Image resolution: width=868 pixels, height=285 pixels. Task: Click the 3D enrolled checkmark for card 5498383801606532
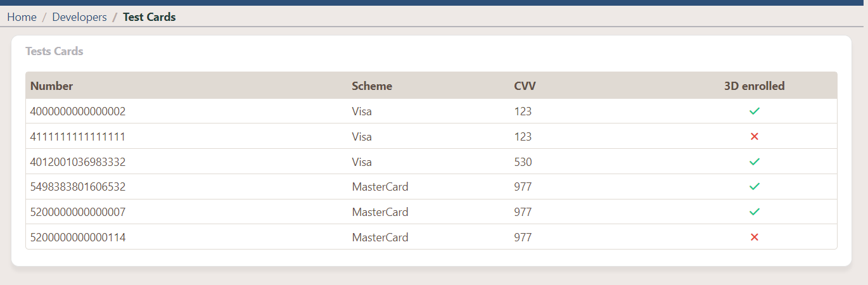tap(754, 187)
